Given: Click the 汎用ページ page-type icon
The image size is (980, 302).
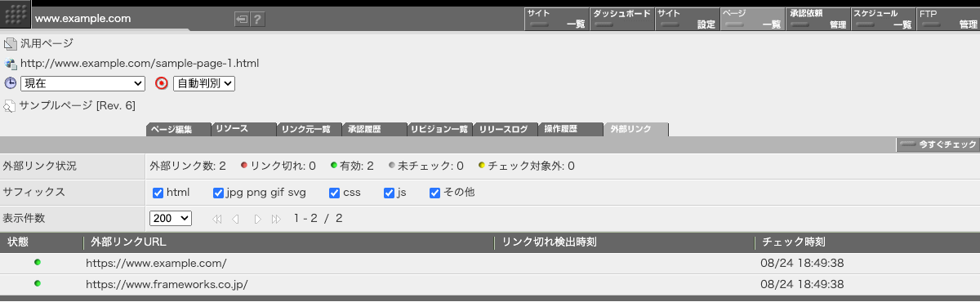Looking at the screenshot, I should pos(10,43).
